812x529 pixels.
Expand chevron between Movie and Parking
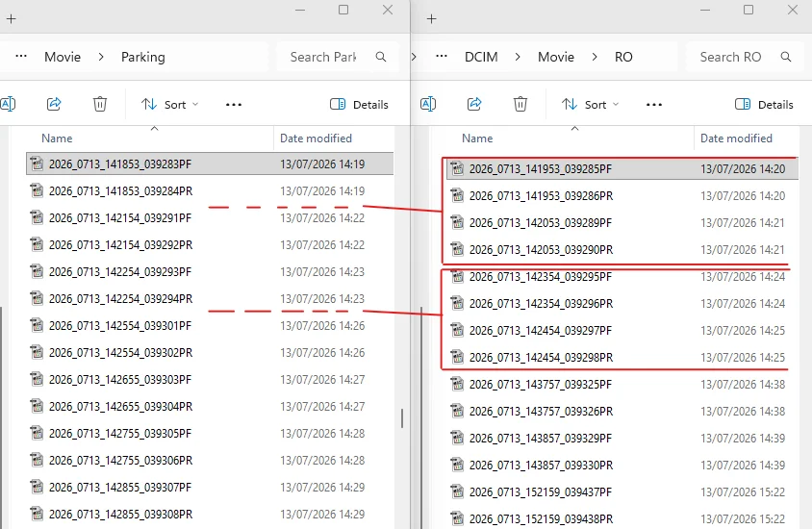tap(101, 57)
